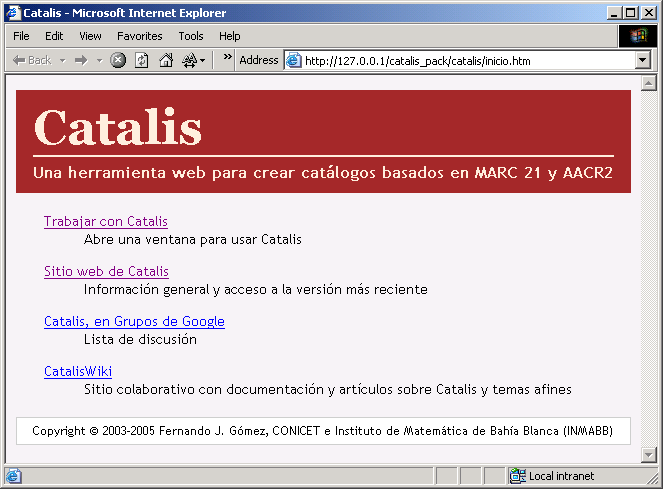Screen dimensions: 663x489
Task: Follow the Sitio web de Catalis link
Action: pos(106,271)
